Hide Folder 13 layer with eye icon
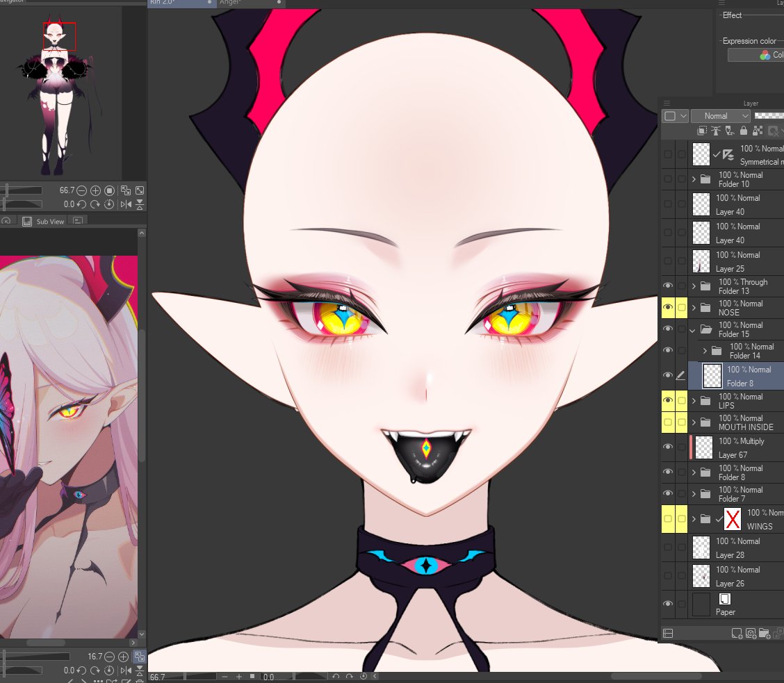The image size is (784, 683). pos(667,286)
